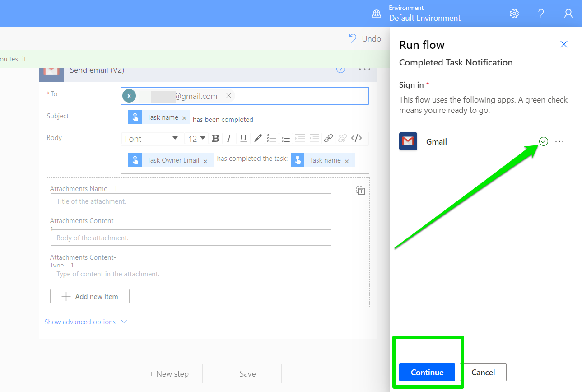
Task: Insert a bulleted list in body
Action: [271, 139]
